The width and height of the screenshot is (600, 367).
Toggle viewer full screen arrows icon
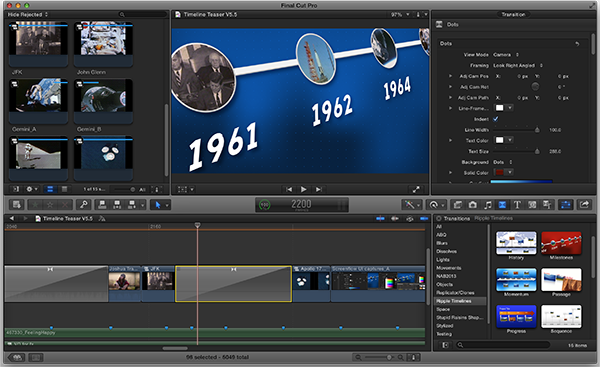tap(416, 189)
